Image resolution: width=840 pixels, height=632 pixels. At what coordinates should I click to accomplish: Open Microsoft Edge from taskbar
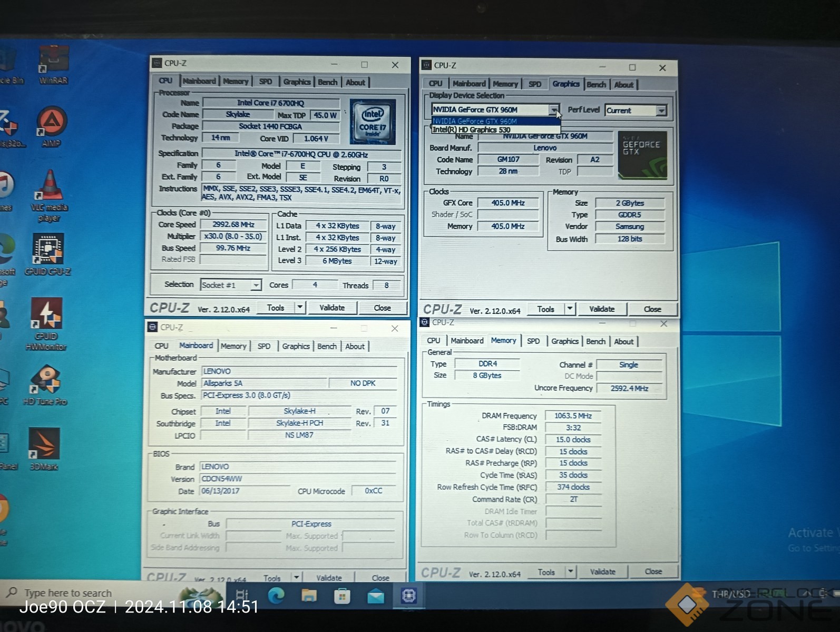[276, 596]
